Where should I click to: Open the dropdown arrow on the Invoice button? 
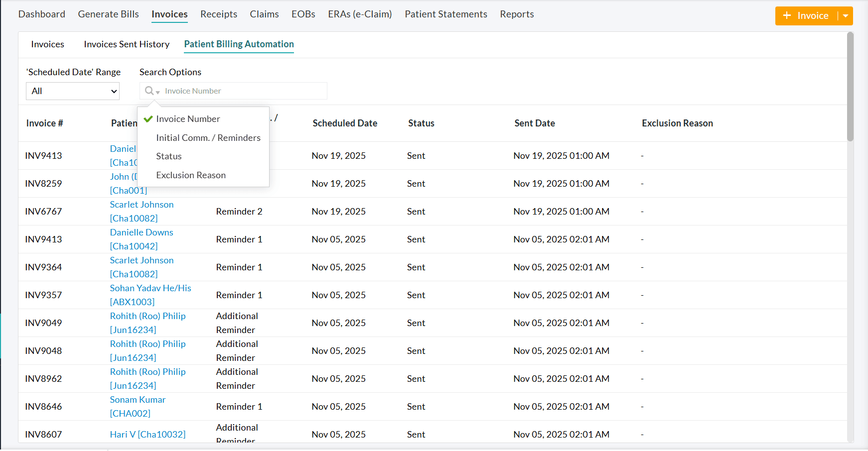coord(847,15)
